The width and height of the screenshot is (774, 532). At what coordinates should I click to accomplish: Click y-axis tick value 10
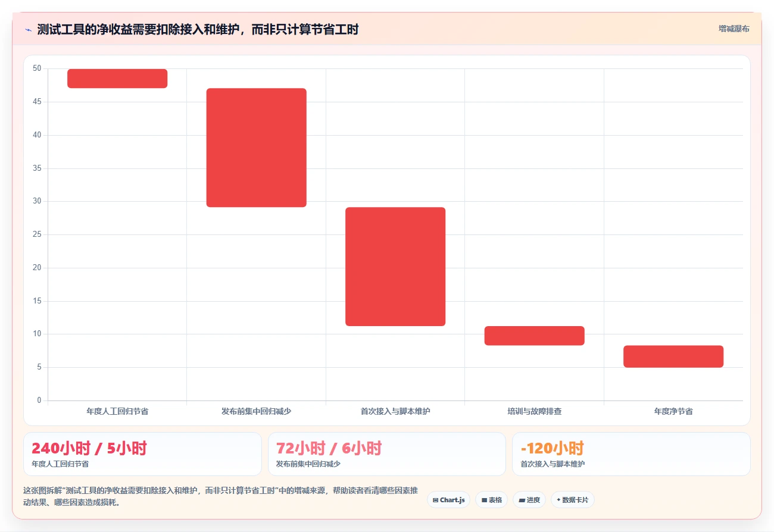[37, 334]
